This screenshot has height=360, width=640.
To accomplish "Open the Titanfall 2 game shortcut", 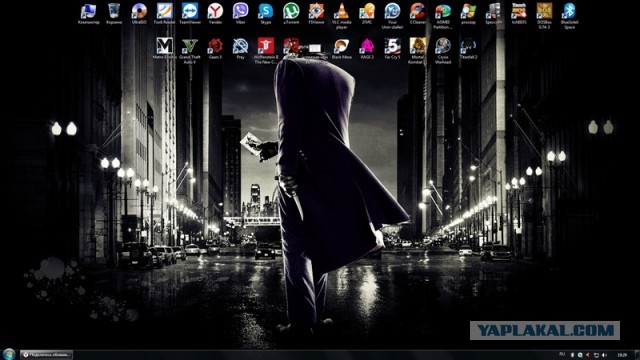I will [468, 49].
